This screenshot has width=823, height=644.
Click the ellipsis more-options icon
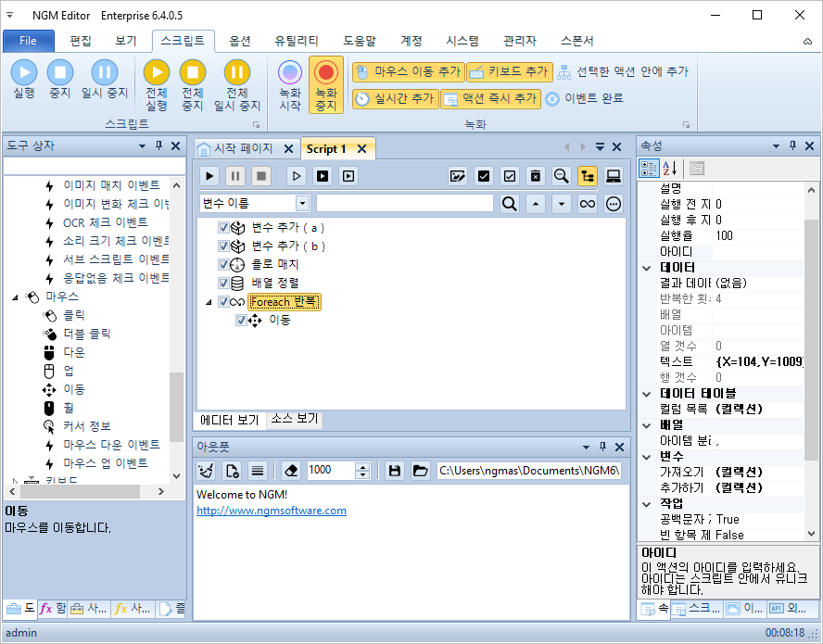(x=613, y=204)
